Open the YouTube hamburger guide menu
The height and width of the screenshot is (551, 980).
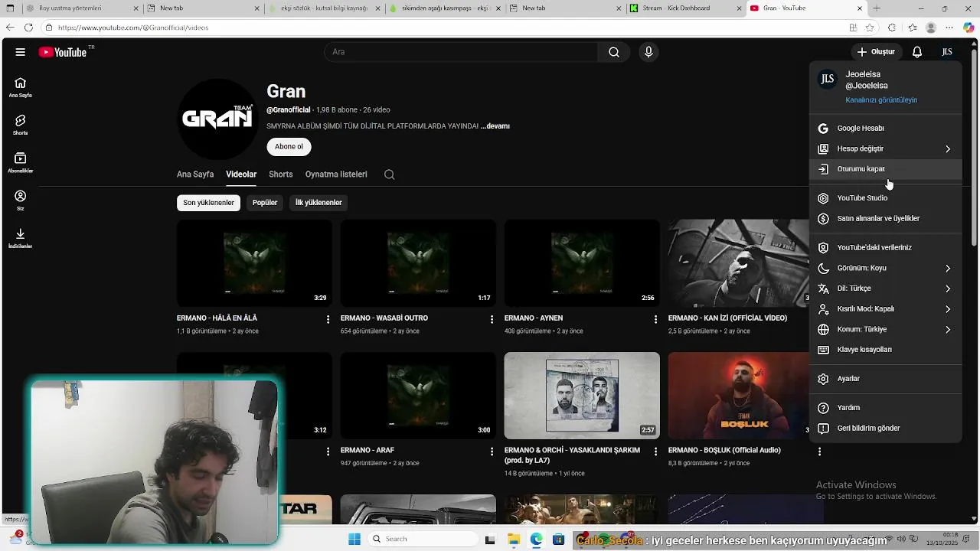pos(21,52)
